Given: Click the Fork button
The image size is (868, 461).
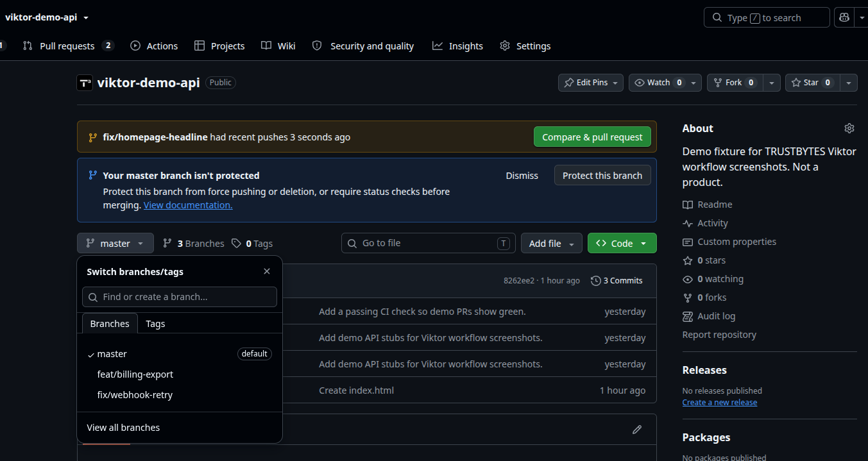Looking at the screenshot, I should coord(735,83).
